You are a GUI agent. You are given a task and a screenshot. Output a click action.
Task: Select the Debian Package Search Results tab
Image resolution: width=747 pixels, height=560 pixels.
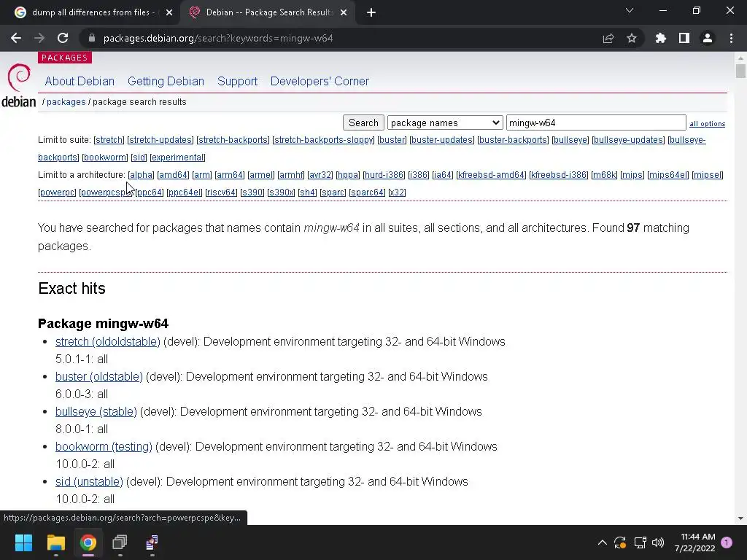(x=268, y=12)
